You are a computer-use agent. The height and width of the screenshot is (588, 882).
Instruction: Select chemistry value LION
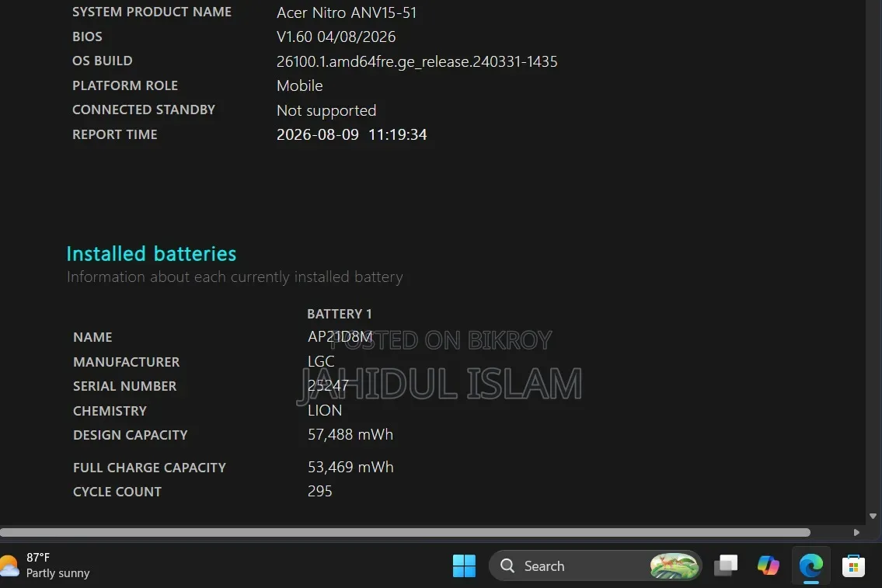[325, 410]
